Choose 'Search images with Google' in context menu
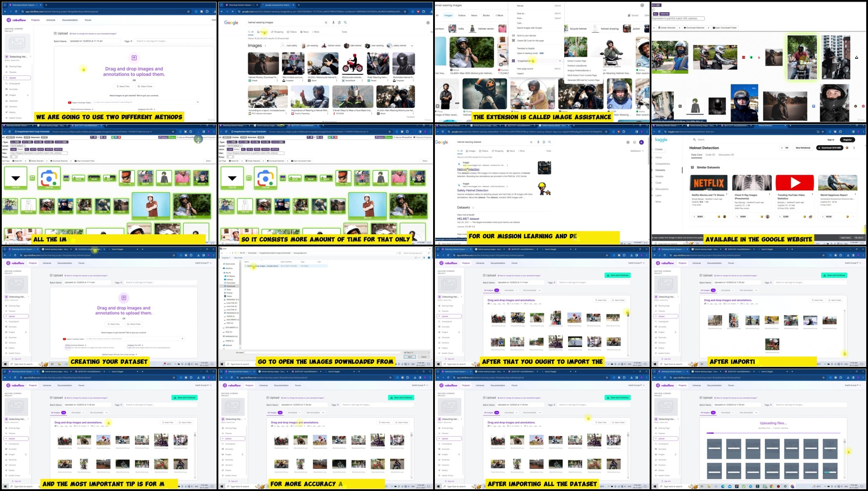The image size is (868, 491). [529, 28]
